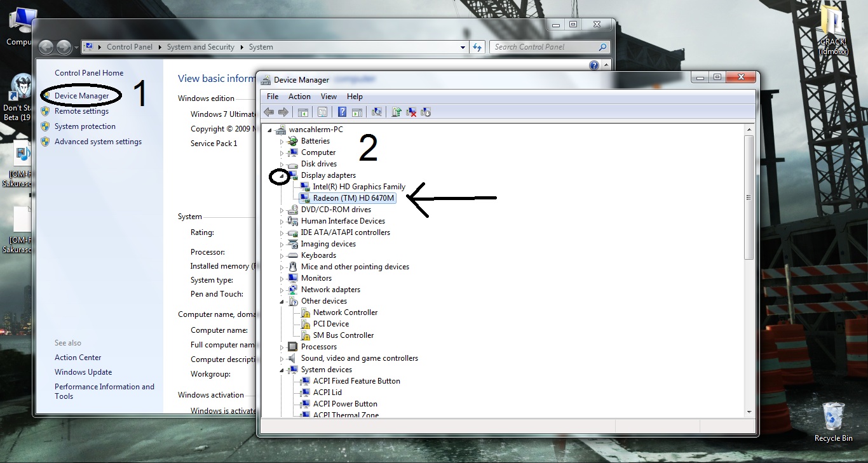
Task: Click the Control Panel breadcrumb in address bar
Action: 130,47
